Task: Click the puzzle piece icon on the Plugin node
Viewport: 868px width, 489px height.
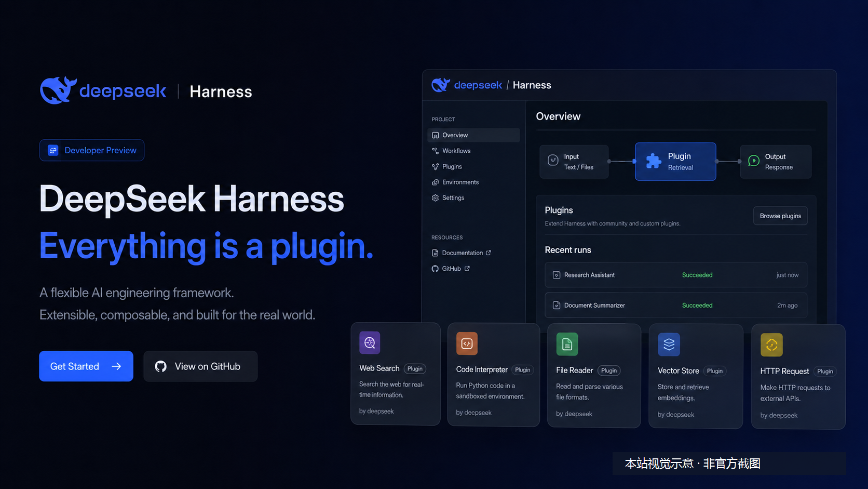Action: [654, 161]
